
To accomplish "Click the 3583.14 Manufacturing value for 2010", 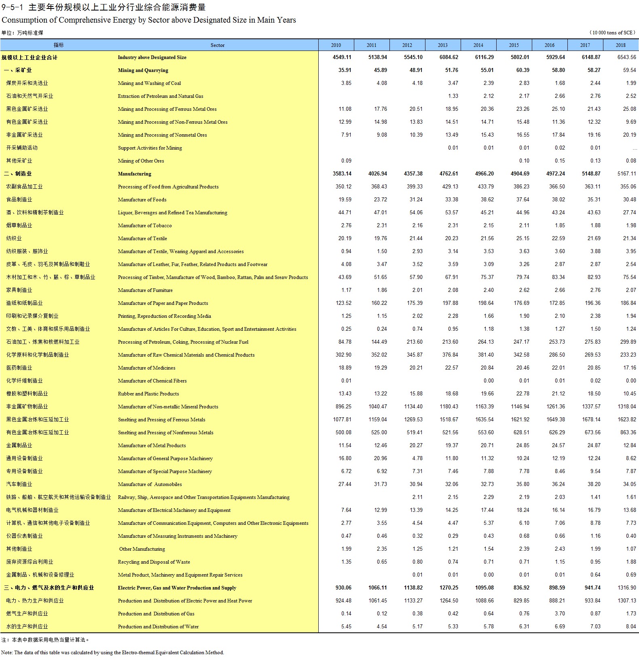I will point(342,174).
